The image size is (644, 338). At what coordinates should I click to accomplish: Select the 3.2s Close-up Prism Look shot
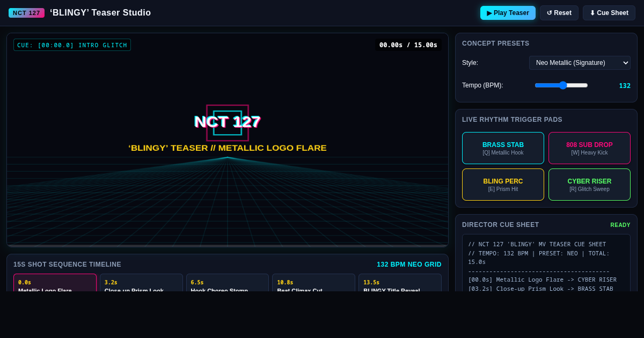point(141,283)
